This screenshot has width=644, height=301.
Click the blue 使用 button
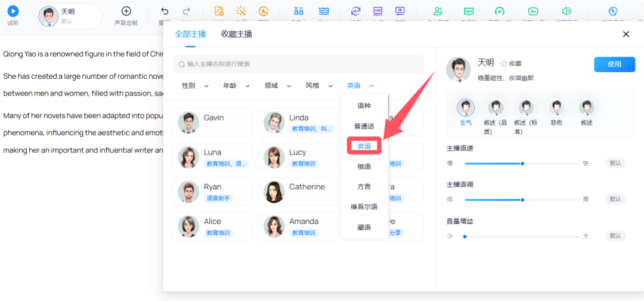[614, 64]
